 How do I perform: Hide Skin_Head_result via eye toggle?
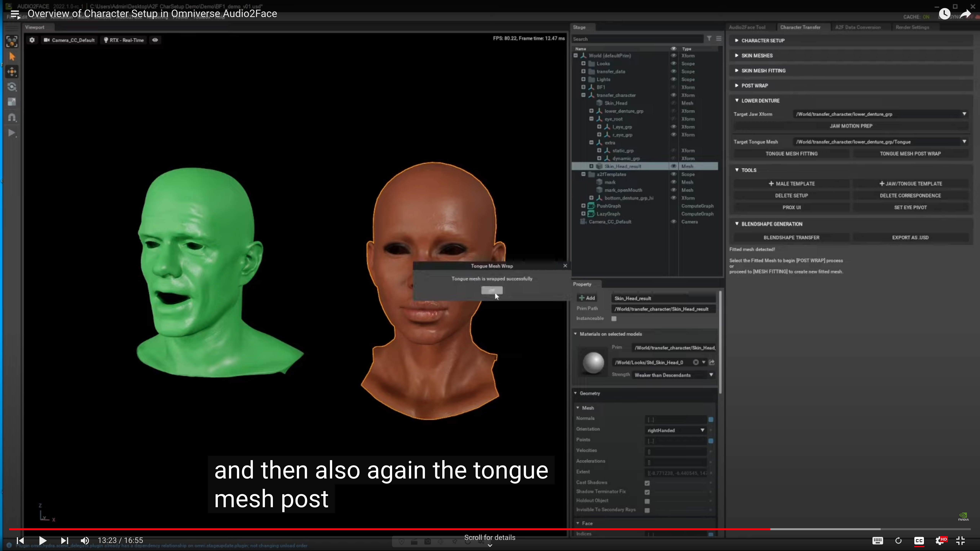click(x=673, y=166)
